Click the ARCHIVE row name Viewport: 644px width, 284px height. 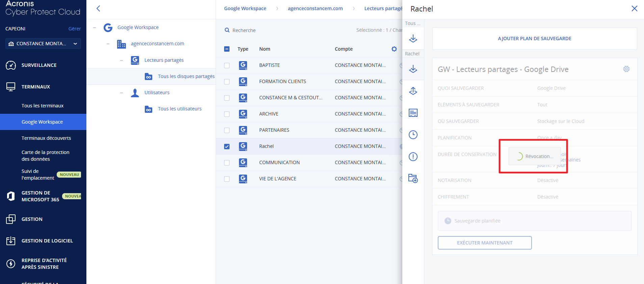coord(269,114)
